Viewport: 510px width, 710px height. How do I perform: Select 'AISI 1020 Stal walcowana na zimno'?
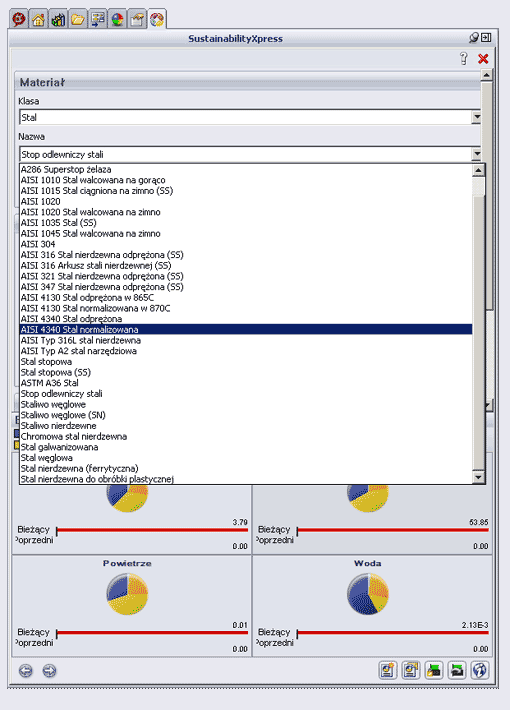coord(246,212)
